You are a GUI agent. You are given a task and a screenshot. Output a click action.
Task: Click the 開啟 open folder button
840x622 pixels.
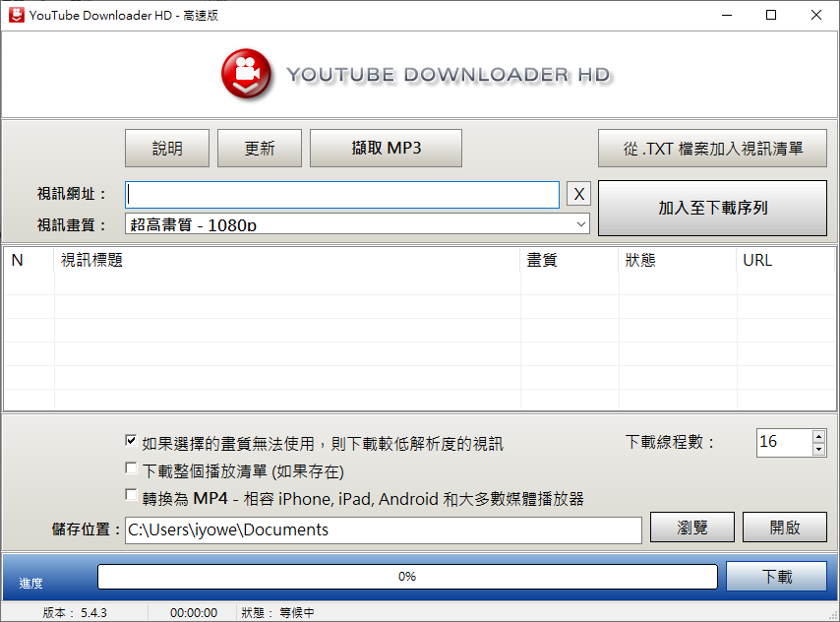pyautogui.click(x=785, y=528)
